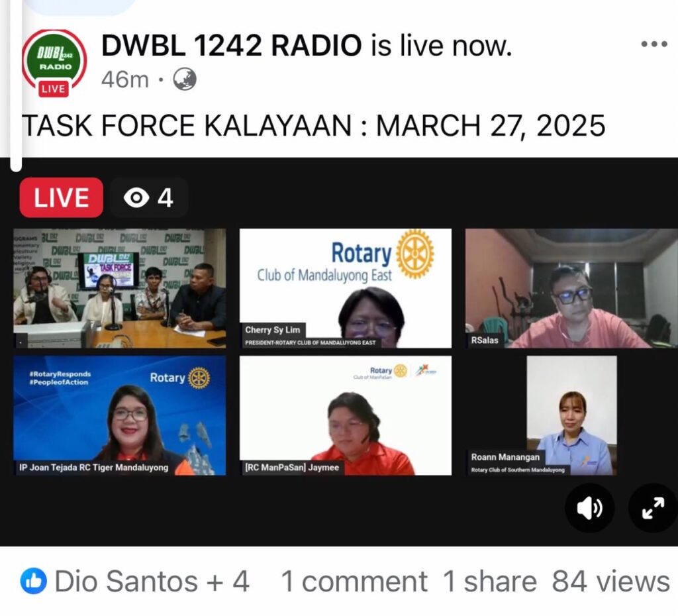Click the Rotary Club of Southern Mandaluyong caption
This screenshot has height=616, width=678.
click(x=518, y=470)
